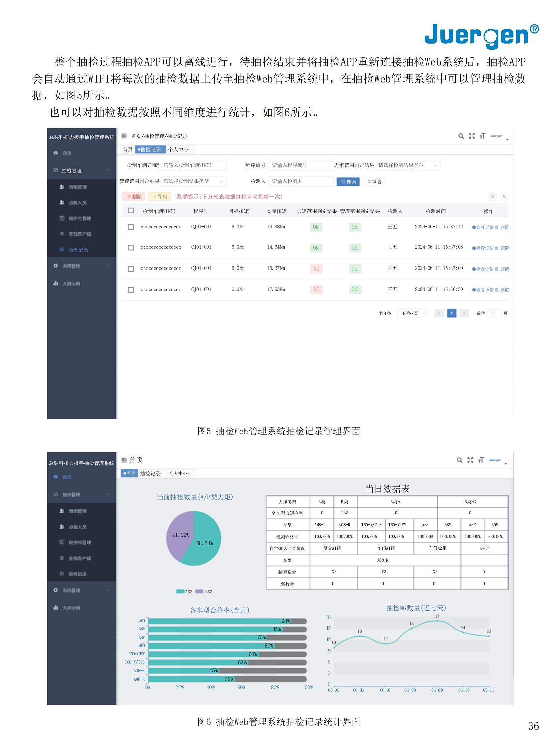The image size is (557, 756).
Task: Tick the select-all checkbox in the table header
Action: point(131,211)
